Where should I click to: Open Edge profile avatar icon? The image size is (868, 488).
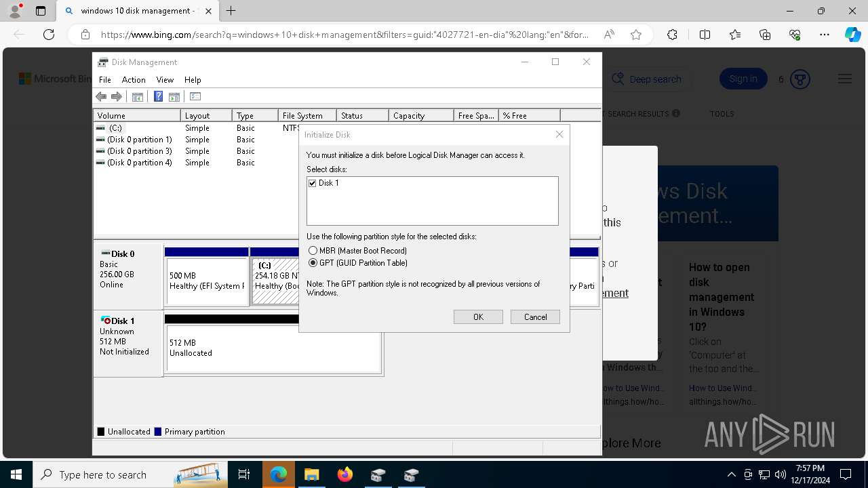click(14, 11)
